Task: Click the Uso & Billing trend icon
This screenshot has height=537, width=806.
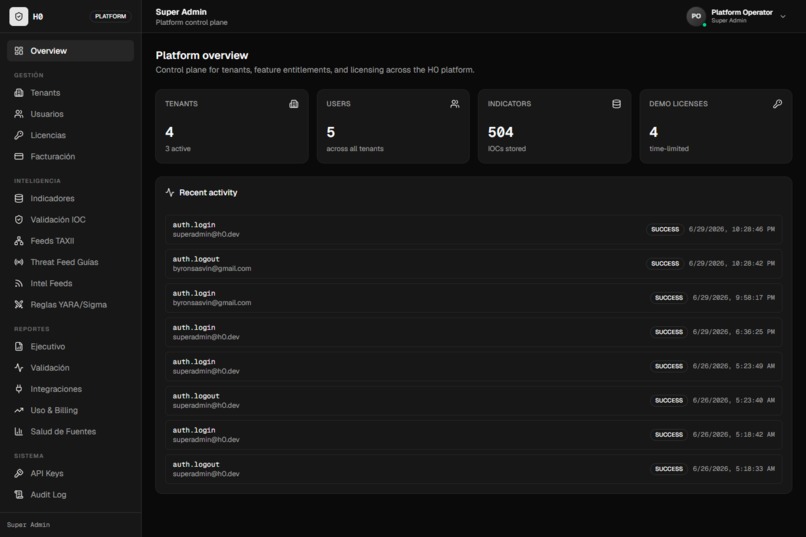Action: pyautogui.click(x=19, y=410)
